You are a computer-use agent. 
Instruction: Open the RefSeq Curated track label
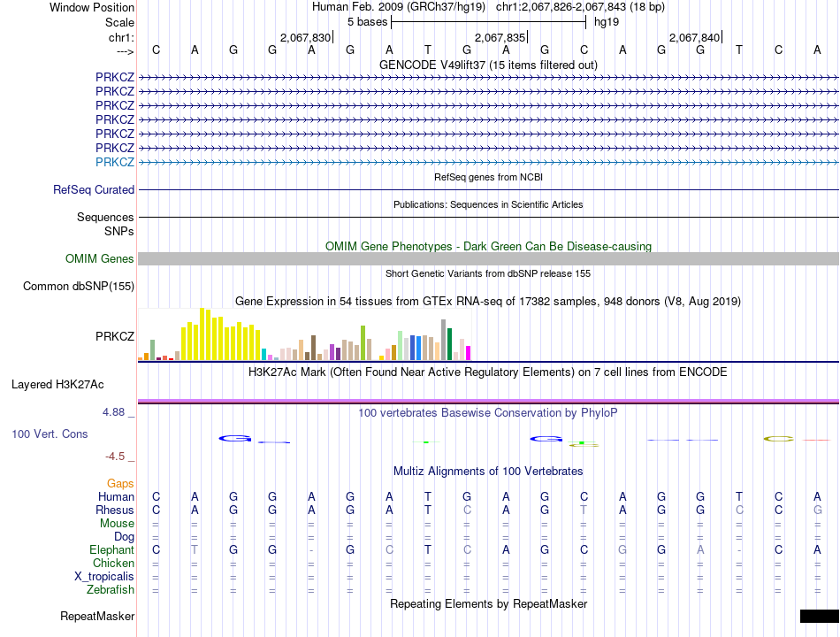click(94, 190)
